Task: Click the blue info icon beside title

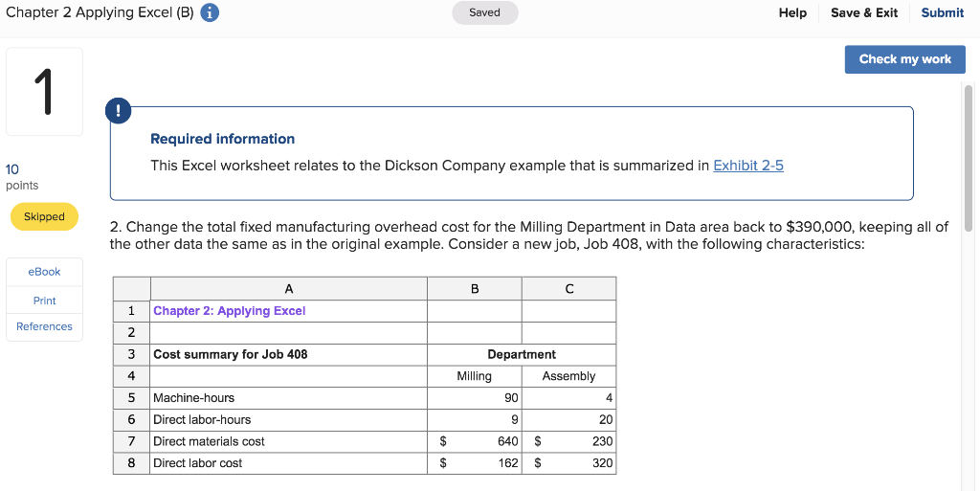Action: pos(210,12)
